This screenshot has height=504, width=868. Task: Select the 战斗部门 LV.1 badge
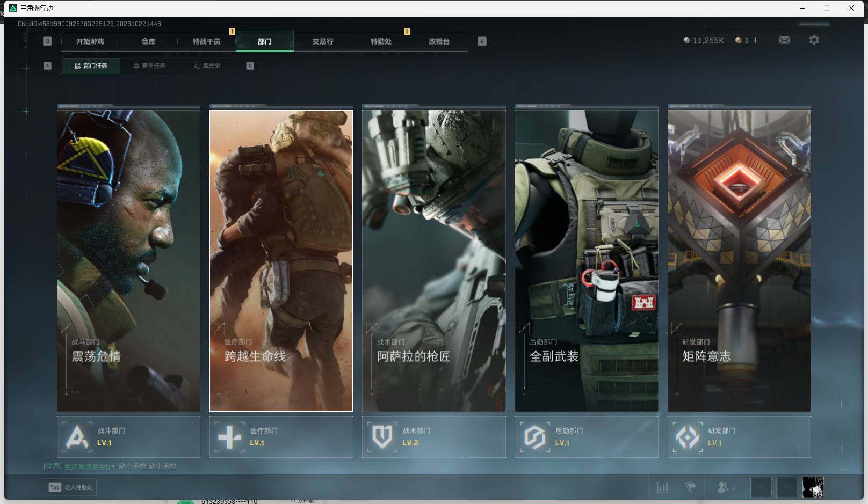(x=128, y=437)
